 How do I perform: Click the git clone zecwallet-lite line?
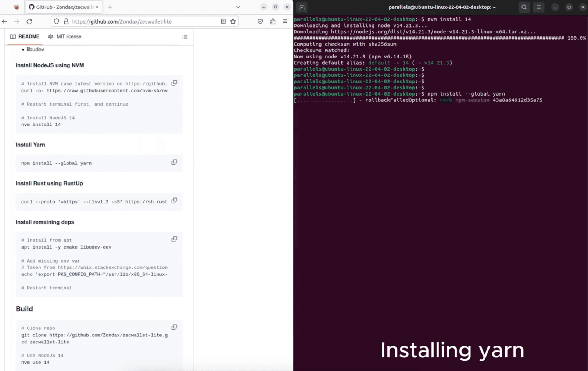(94, 335)
